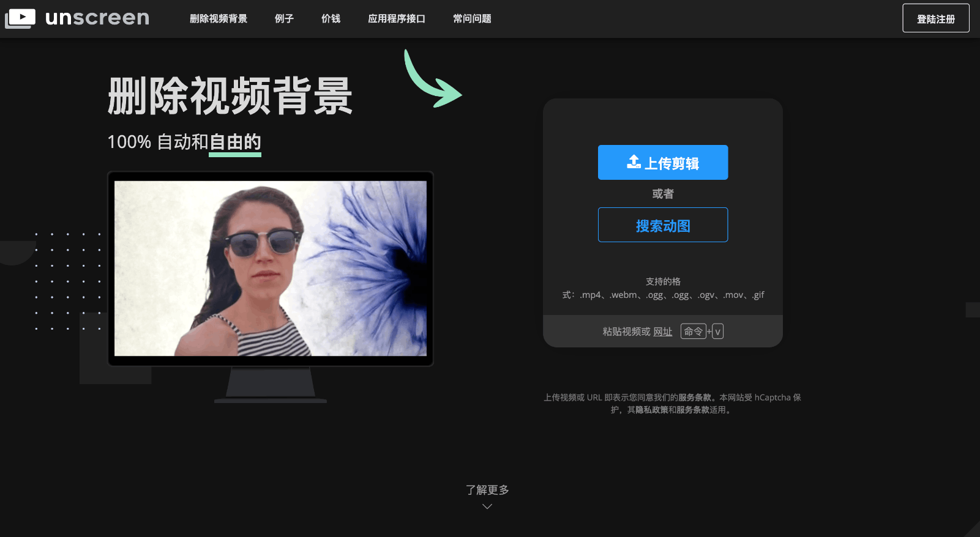This screenshot has width=980, height=537.
Task: Click the demo video of woman in sunglasses
Action: 271,268
